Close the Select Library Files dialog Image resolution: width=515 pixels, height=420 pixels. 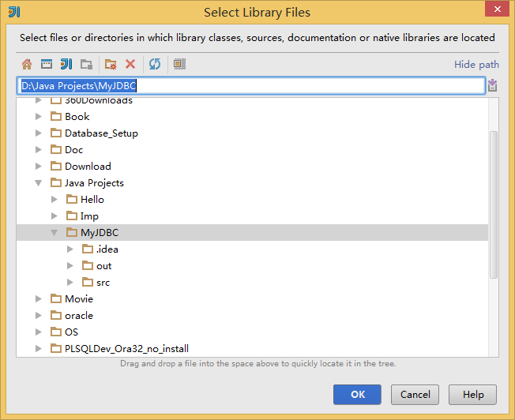coord(498,9)
